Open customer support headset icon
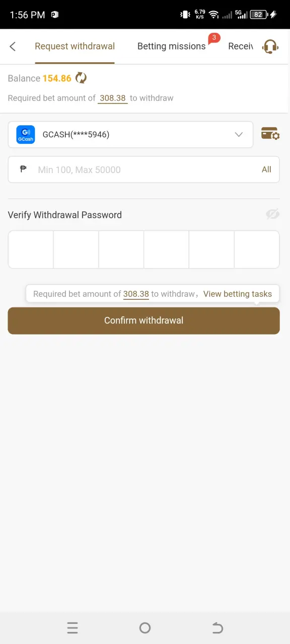 pyautogui.click(x=270, y=47)
